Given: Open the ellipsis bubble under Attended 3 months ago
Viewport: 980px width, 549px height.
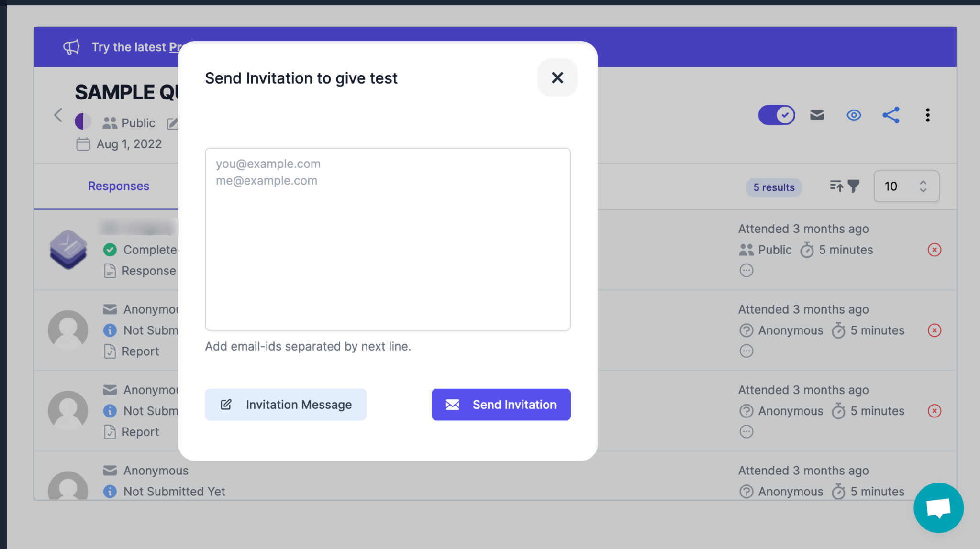Looking at the screenshot, I should [x=746, y=270].
